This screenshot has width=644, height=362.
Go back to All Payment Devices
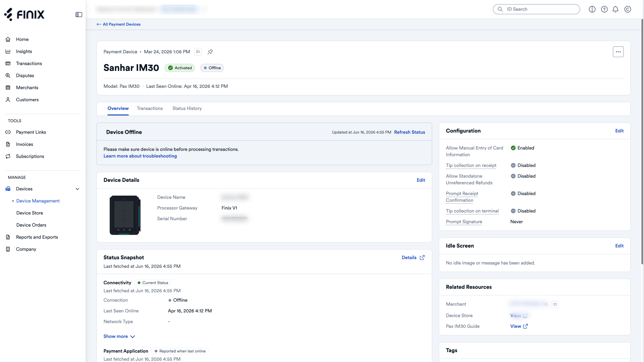pos(118,24)
